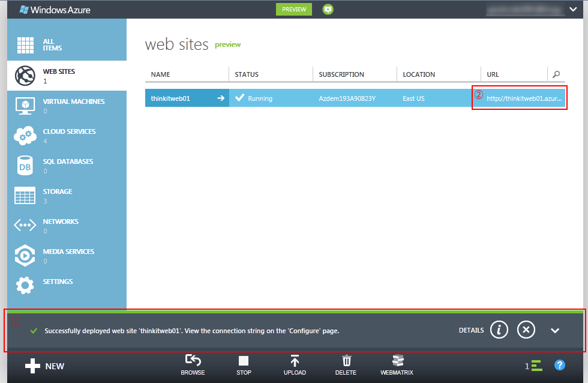Open the Virtual Machines monitor icon
This screenshot has width=588, height=383.
click(x=25, y=106)
